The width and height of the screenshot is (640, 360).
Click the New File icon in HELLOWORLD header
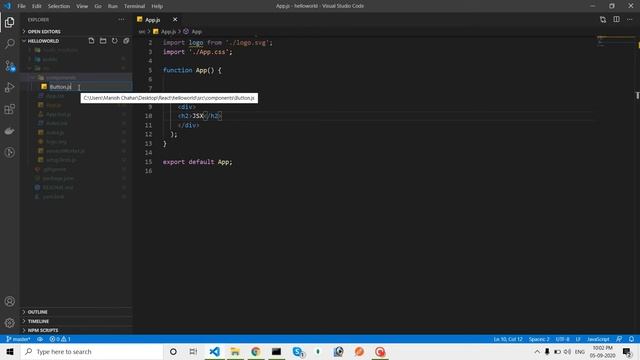coord(91,41)
